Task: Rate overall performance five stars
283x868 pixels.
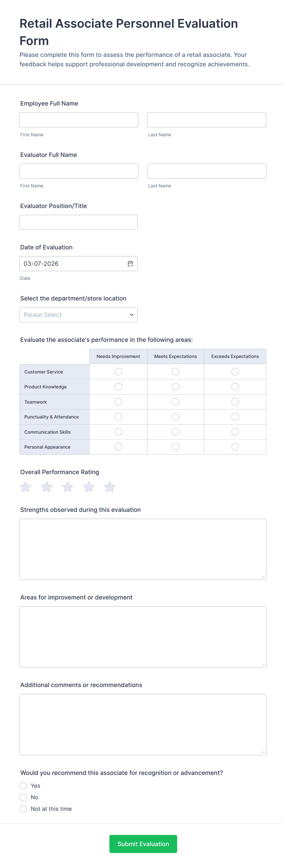Action: tap(110, 487)
